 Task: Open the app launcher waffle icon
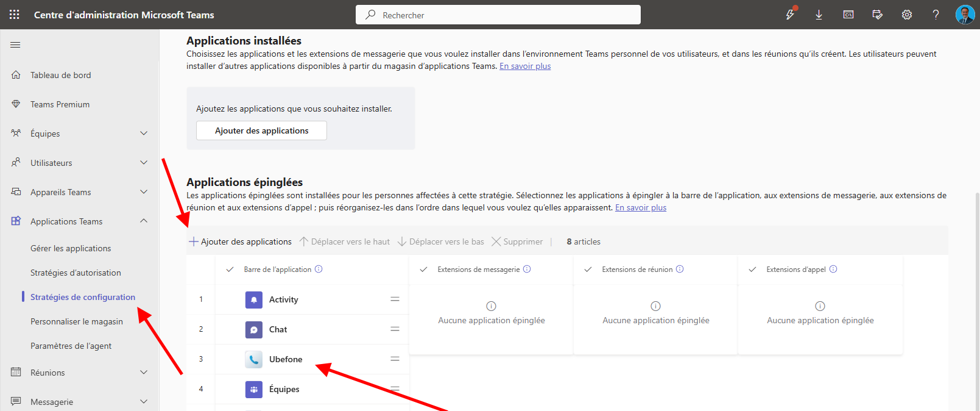pyautogui.click(x=15, y=15)
